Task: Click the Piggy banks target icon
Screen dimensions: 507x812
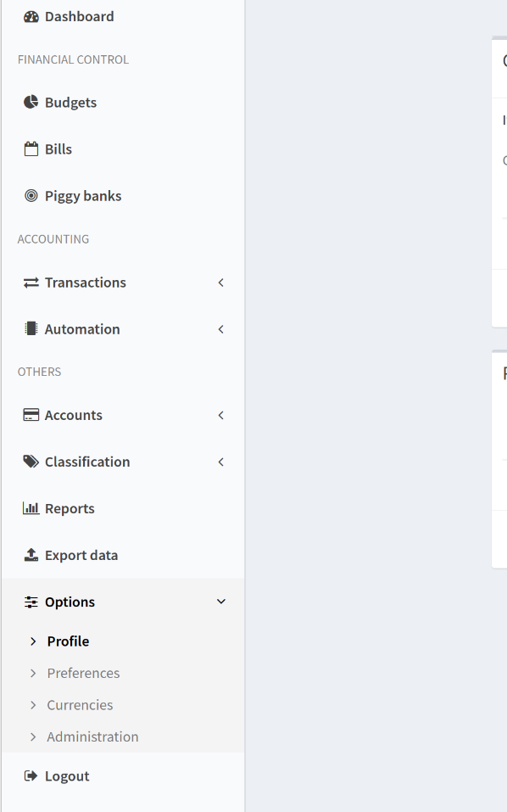Action: [x=31, y=196]
